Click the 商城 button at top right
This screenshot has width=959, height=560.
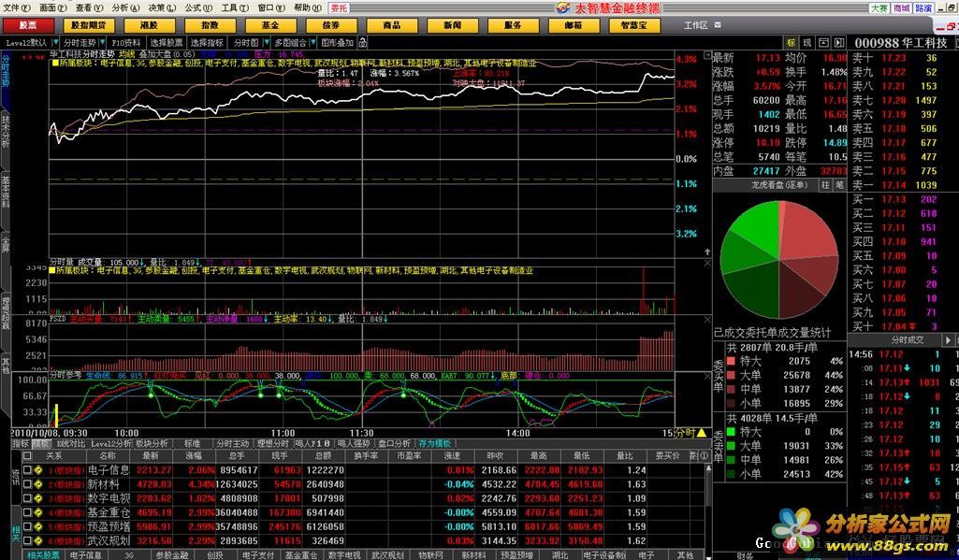[x=902, y=8]
